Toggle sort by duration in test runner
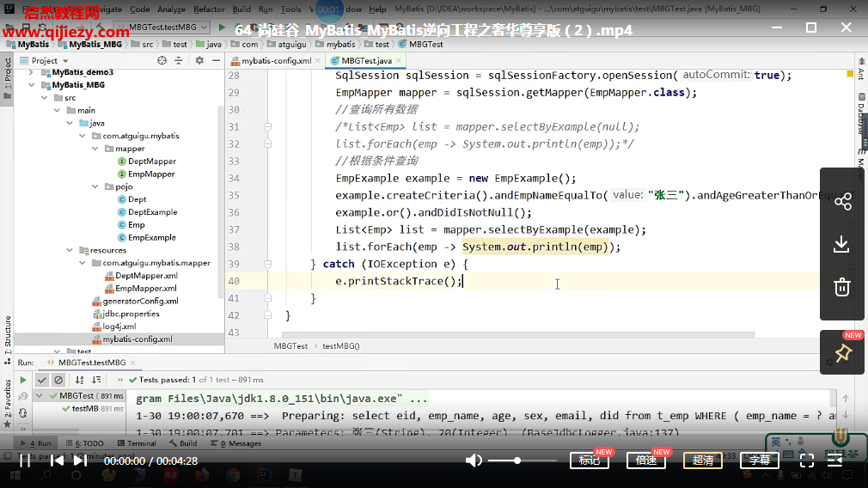The height and width of the screenshot is (488, 868). tap(96, 380)
